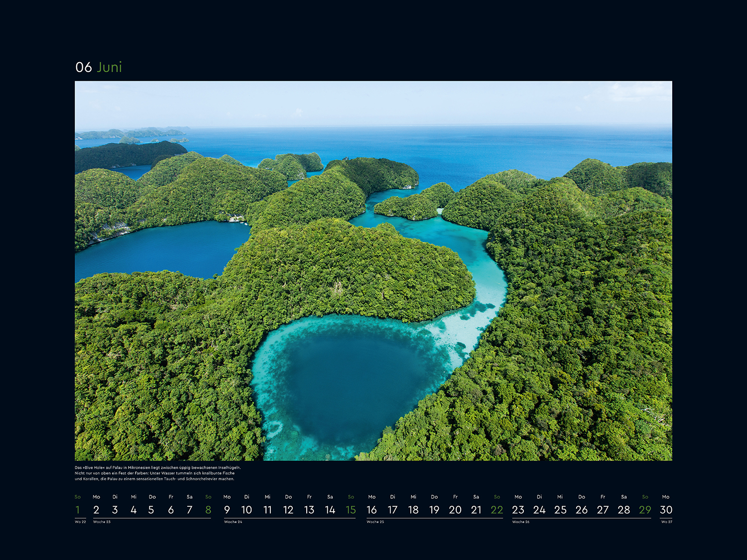
Task: Select date 18 in the calendar strip
Action: [x=413, y=510]
